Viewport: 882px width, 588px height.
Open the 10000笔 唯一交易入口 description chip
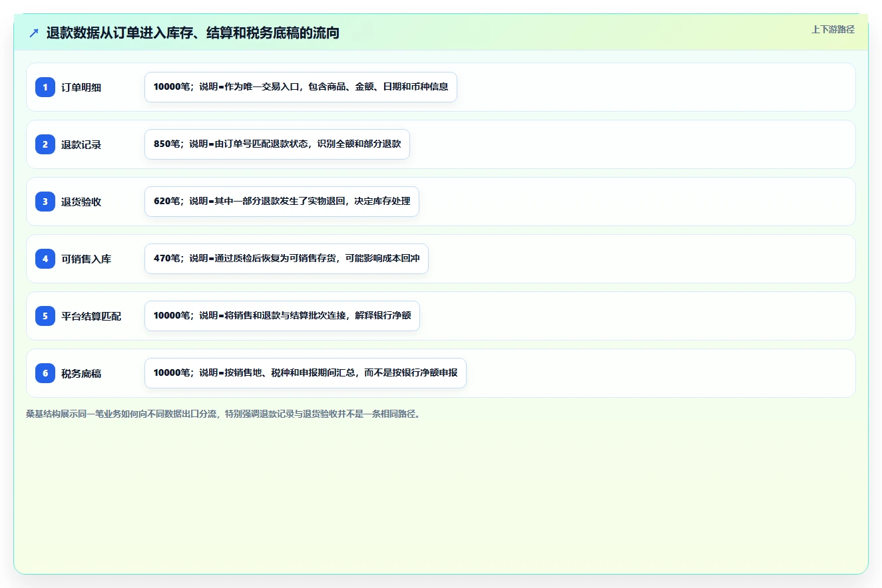(301, 87)
